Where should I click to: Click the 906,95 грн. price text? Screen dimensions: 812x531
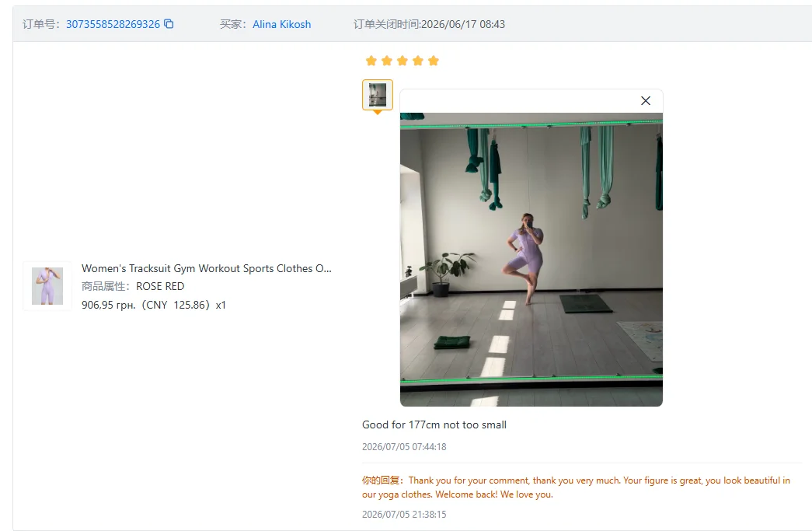pyautogui.click(x=109, y=305)
